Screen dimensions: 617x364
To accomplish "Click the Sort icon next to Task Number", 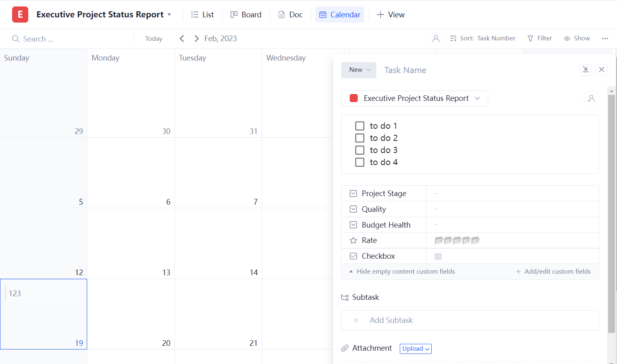I will pos(453,38).
